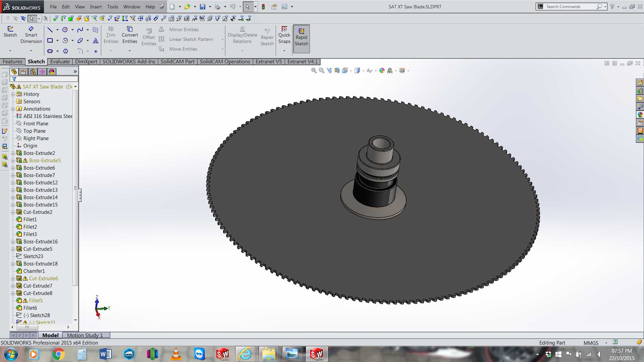Open the ConfigurationManager tab icon
The image size is (644, 362).
coord(33,72)
